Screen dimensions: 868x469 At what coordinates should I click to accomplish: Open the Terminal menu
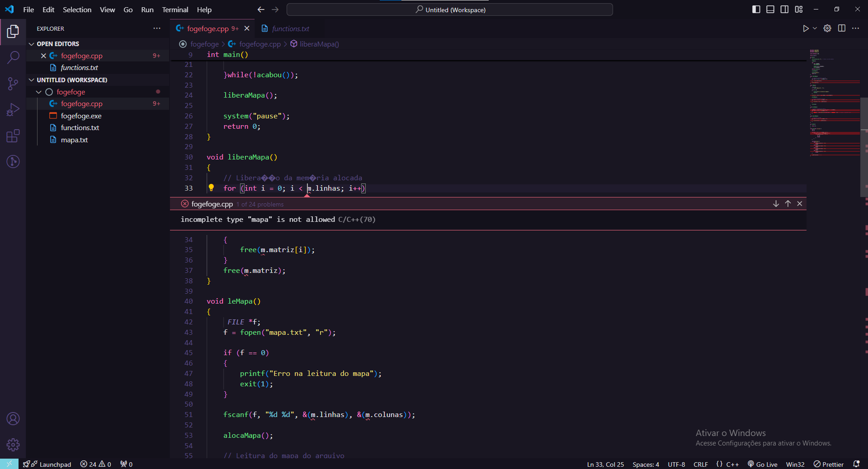click(x=175, y=9)
